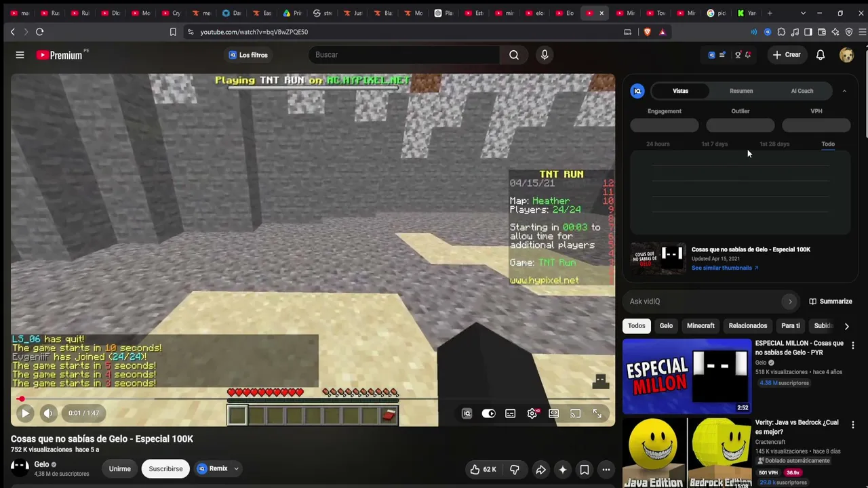The width and height of the screenshot is (868, 488).
Task: Cast the video to a device
Action: pos(575,413)
